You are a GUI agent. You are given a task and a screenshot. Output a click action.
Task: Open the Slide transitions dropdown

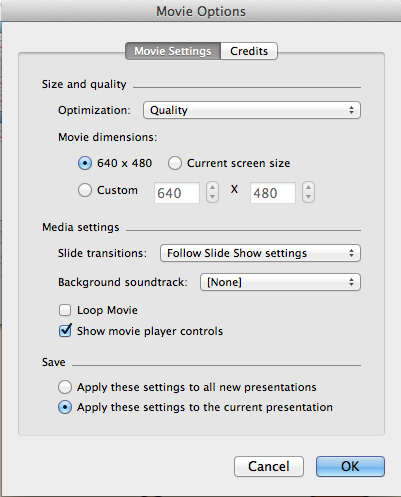click(x=260, y=253)
